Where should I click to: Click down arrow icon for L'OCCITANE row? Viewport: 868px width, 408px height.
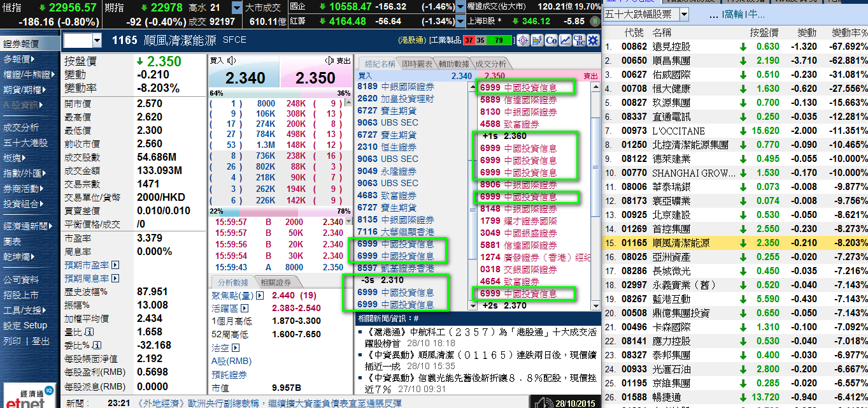tap(743, 131)
